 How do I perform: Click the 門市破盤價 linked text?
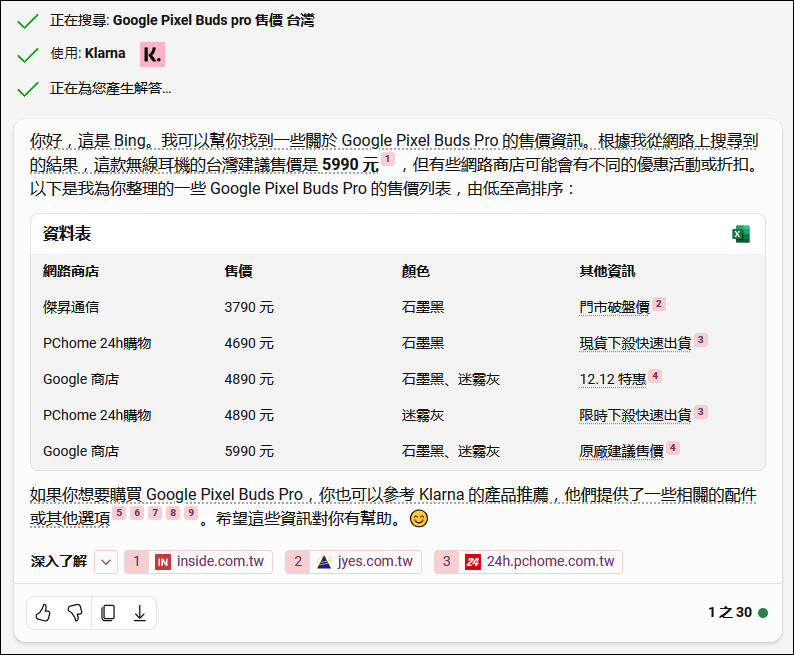[614, 307]
